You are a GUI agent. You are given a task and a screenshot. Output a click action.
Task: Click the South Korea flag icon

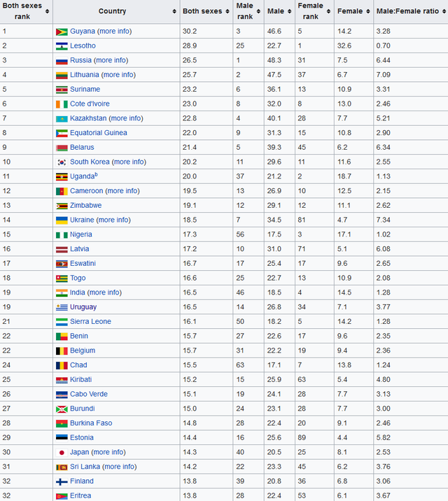click(x=62, y=162)
